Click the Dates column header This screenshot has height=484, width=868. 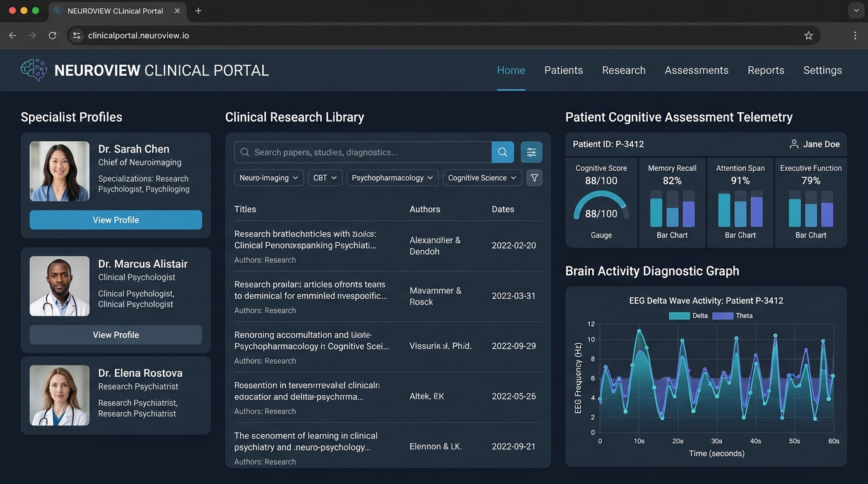pos(503,209)
